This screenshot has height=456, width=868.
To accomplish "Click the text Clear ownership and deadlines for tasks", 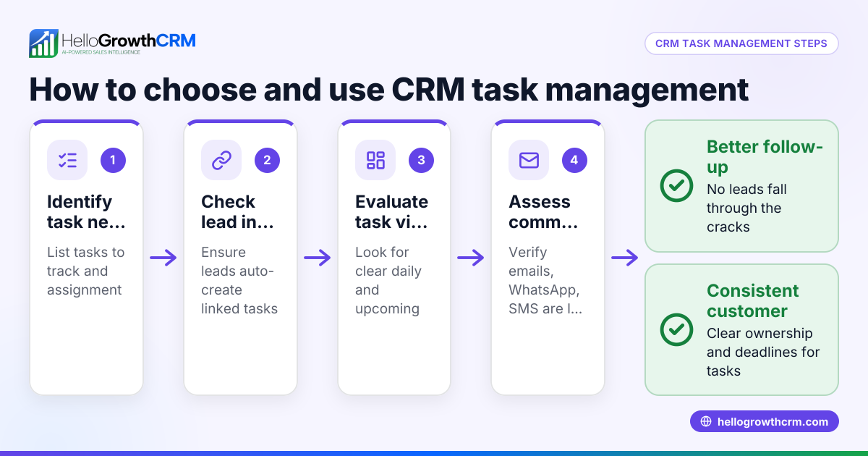I will click(763, 352).
